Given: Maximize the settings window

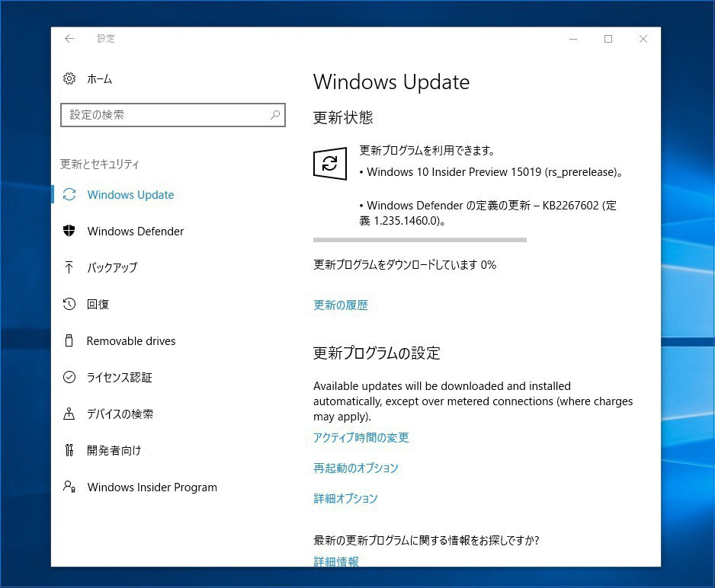Looking at the screenshot, I should point(608,39).
